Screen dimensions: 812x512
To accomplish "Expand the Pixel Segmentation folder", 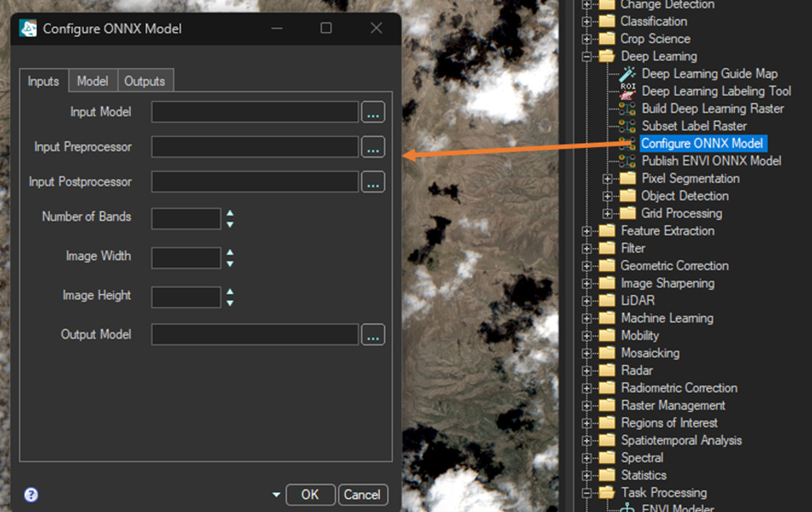I will pos(607,179).
